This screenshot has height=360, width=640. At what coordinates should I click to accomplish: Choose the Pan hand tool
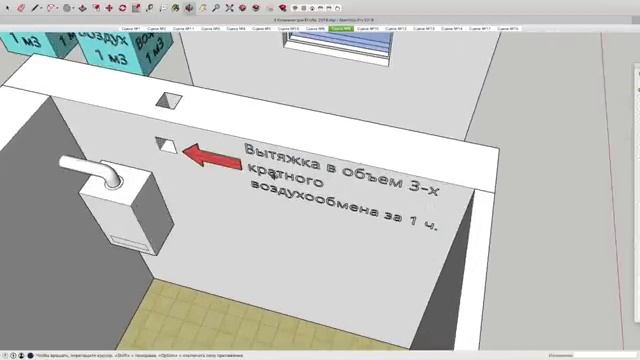click(203, 8)
